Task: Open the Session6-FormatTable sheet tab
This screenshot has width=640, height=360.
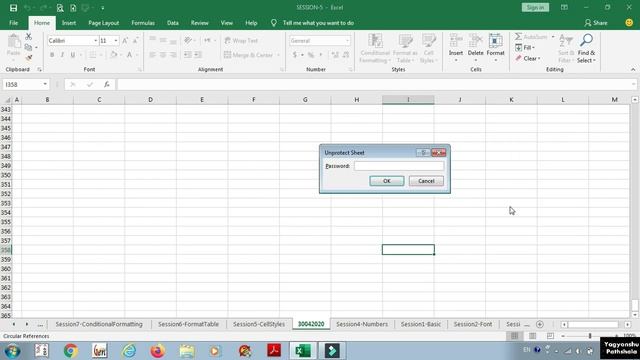Action: click(189, 324)
